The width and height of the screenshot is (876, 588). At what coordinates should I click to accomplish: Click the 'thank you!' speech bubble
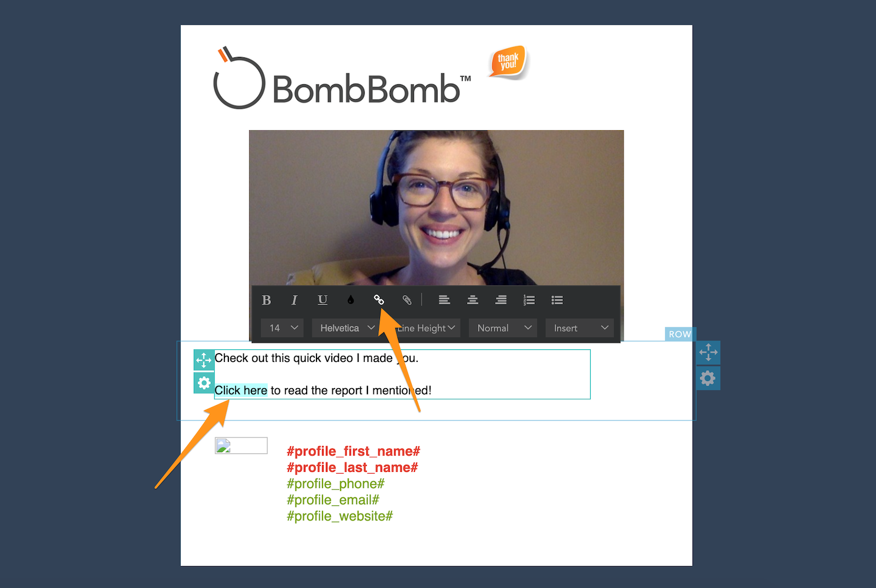pyautogui.click(x=508, y=61)
